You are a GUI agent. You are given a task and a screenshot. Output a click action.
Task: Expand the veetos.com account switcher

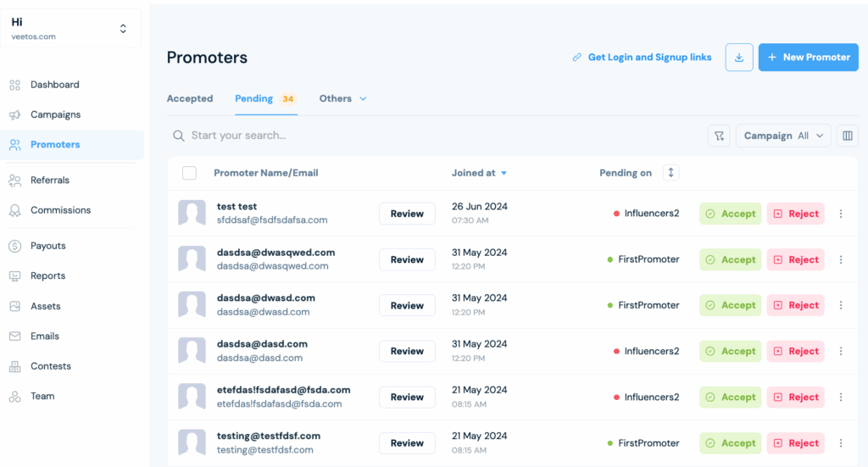pyautogui.click(x=123, y=29)
